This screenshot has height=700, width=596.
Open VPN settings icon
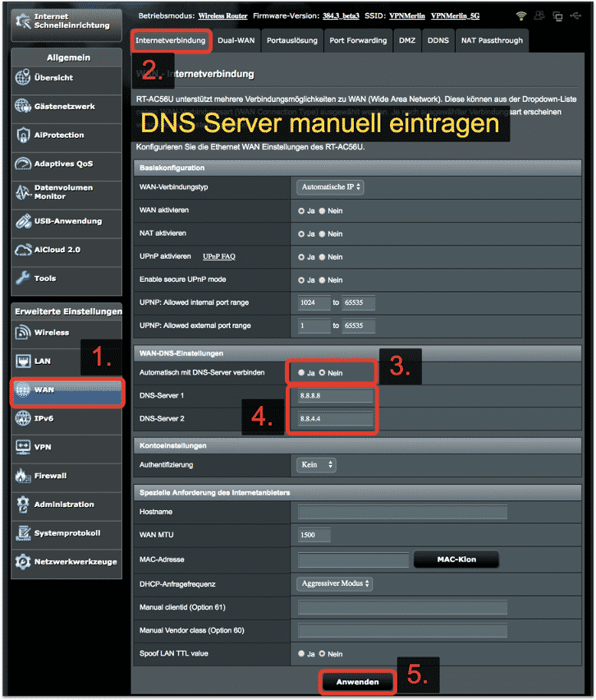[23, 447]
